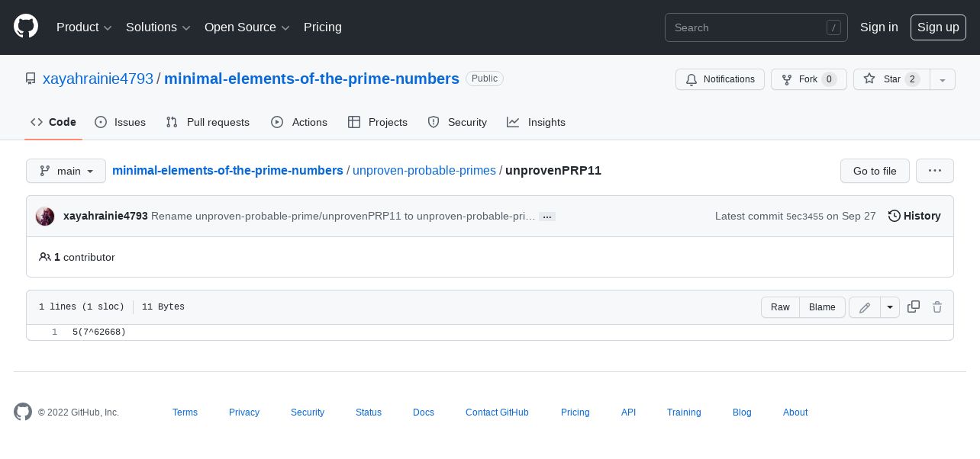980x459 pixels.
Task: Focus the Search input field
Action: coord(756,27)
